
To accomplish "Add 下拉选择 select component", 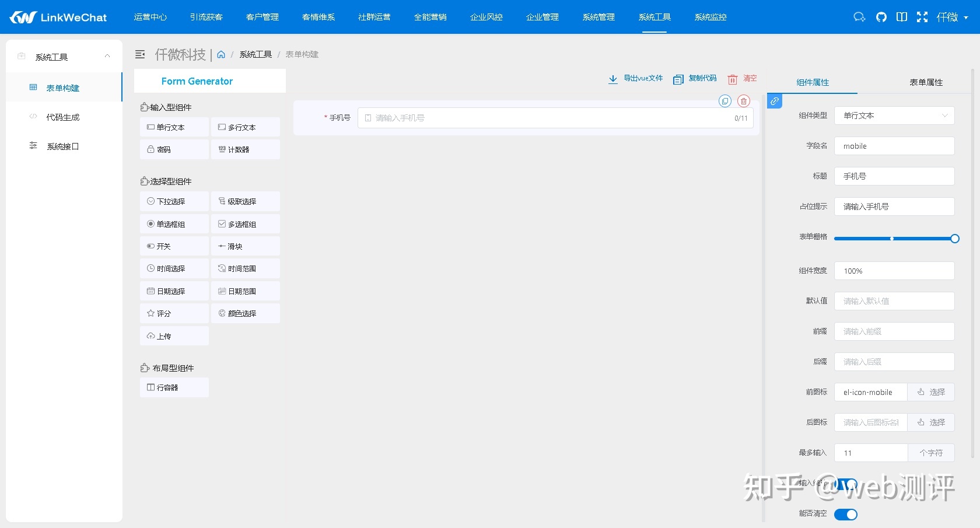I will (x=174, y=201).
